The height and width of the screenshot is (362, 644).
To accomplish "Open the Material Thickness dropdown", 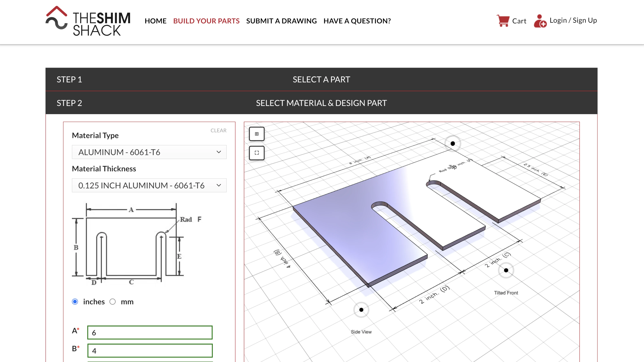I will tap(149, 185).
